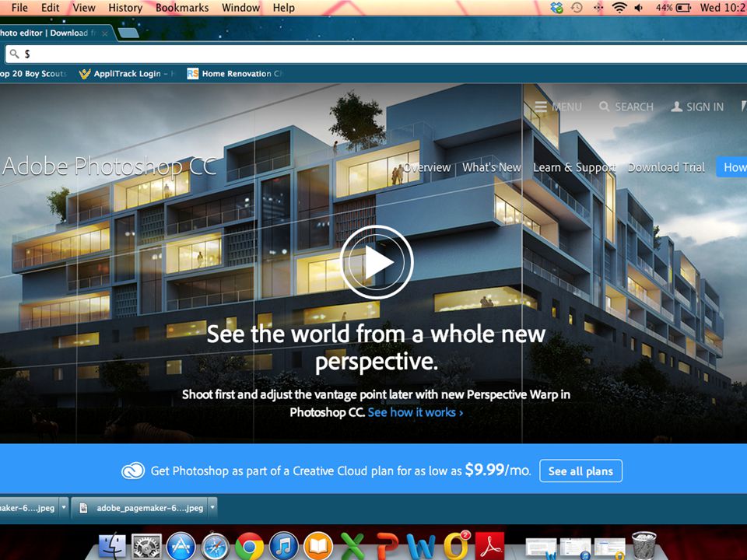Click the SIGN IN person icon
The height and width of the screenshot is (560, 747).
click(676, 107)
